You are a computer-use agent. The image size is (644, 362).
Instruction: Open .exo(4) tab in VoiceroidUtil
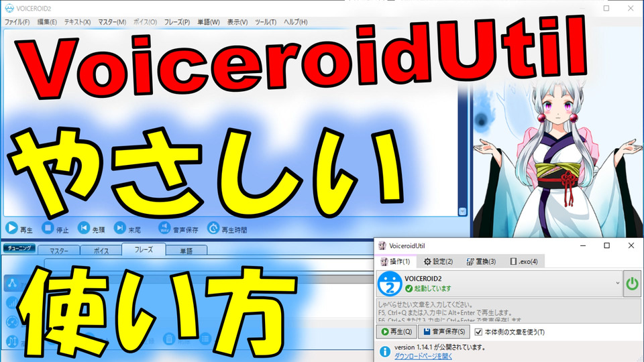point(524,261)
